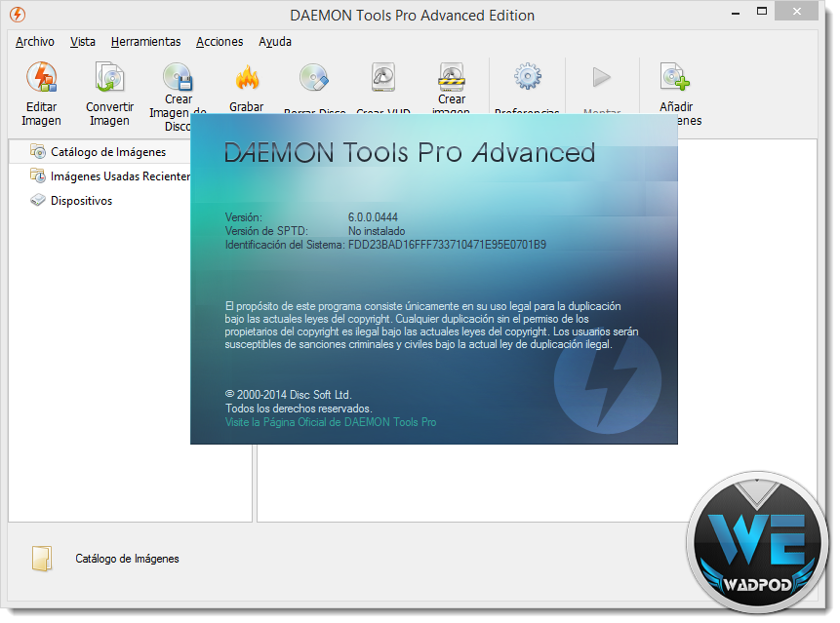Click the Añadir Imágenes icon
Screen dimensions: 840x623
[675, 77]
